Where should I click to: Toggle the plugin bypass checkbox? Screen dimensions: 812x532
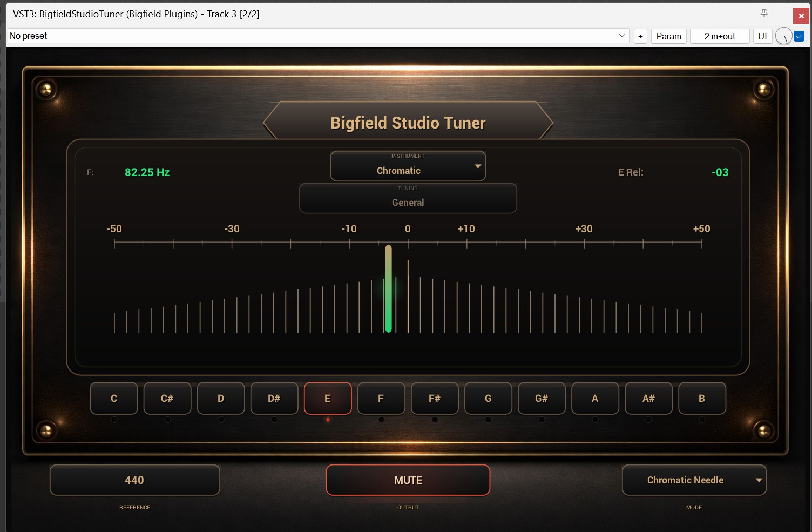[799, 36]
